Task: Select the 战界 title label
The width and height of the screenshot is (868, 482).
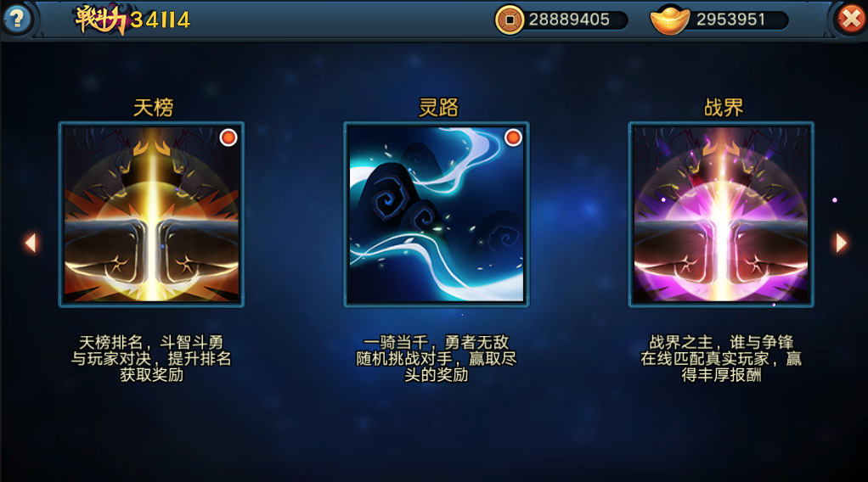Action: click(723, 108)
